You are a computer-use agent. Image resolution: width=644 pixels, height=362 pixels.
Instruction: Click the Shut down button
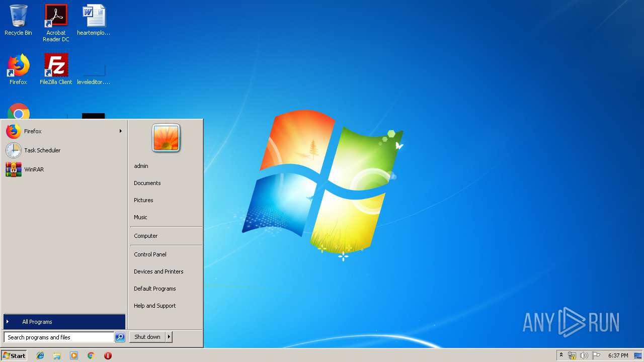pos(147,337)
